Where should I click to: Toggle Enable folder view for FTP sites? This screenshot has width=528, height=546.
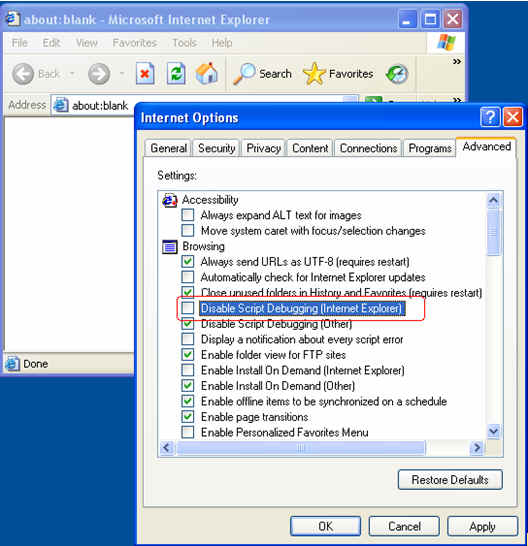[188, 354]
